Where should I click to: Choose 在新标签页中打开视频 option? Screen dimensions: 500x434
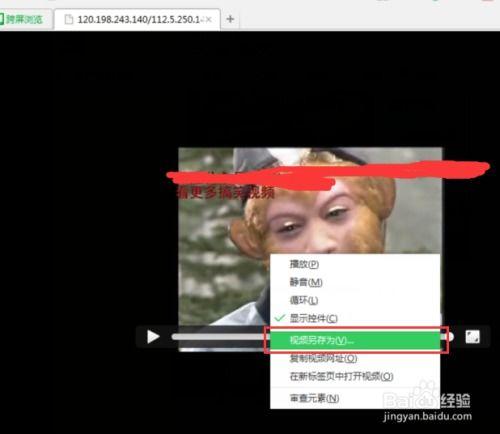355,376
